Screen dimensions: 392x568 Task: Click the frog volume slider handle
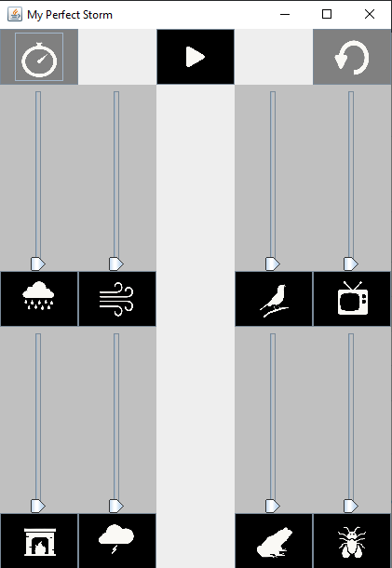point(273,506)
